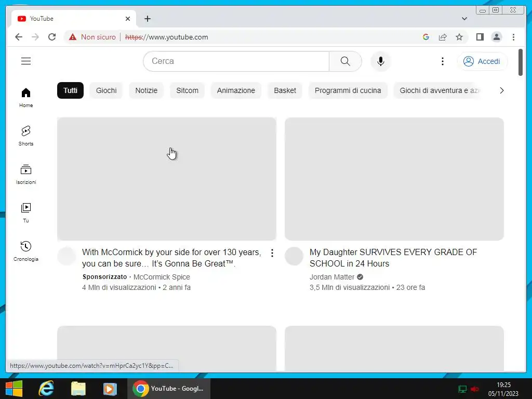Image resolution: width=532 pixels, height=399 pixels.
Task: Open Chrome profile avatar menu
Action: (497, 37)
